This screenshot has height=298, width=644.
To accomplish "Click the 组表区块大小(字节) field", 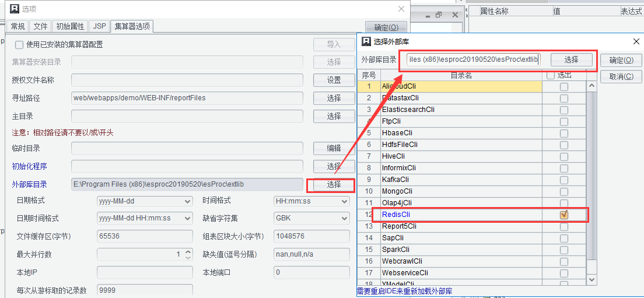I will click(x=311, y=236).
